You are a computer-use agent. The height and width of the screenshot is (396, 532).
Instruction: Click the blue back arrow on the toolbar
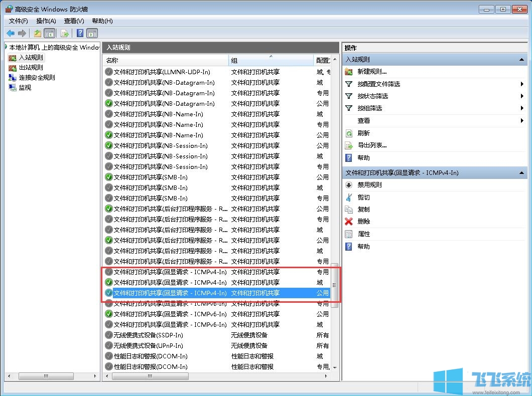click(x=10, y=33)
